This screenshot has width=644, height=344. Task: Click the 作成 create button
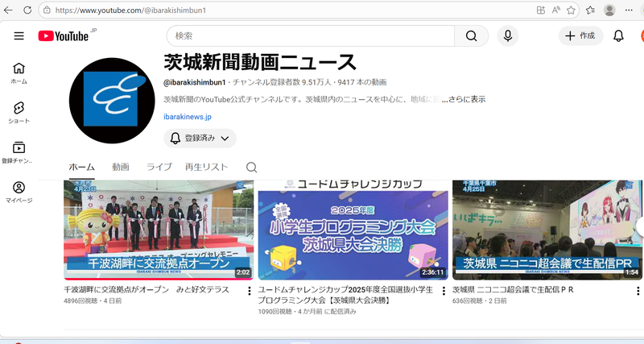[x=580, y=36]
